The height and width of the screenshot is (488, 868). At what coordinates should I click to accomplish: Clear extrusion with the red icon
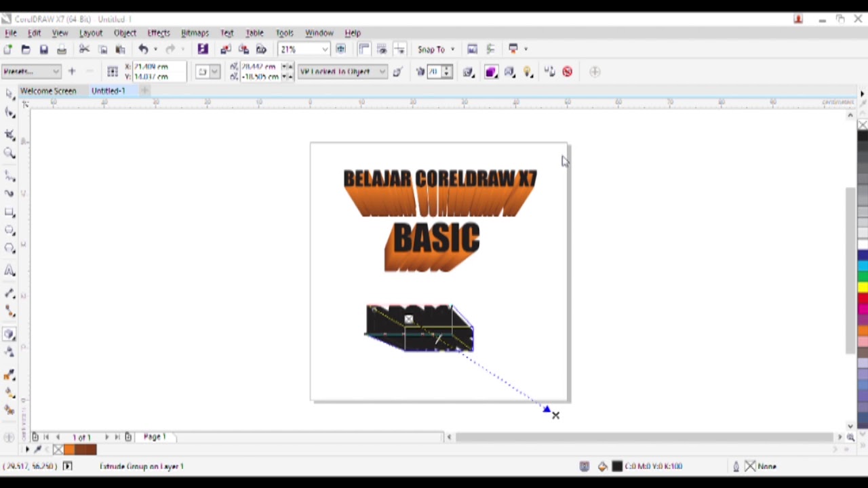click(x=568, y=72)
